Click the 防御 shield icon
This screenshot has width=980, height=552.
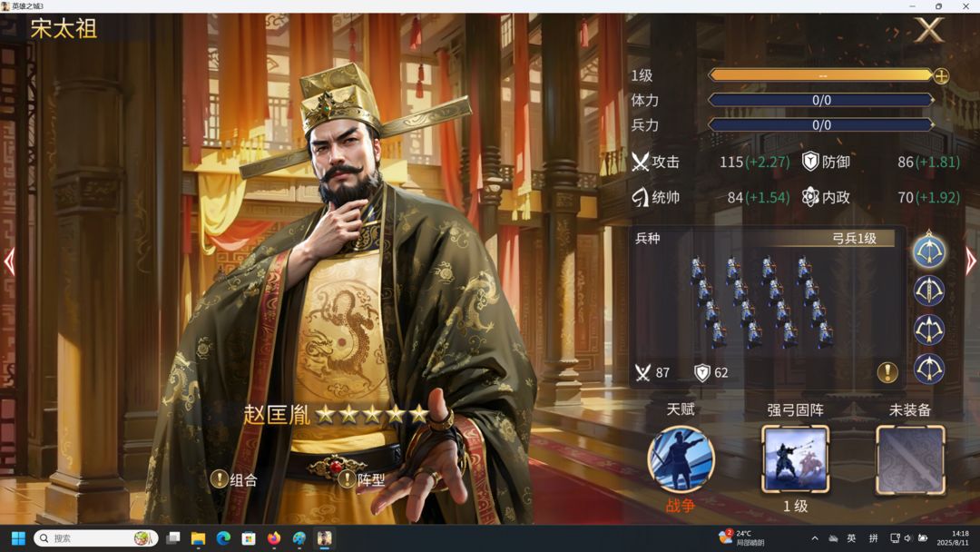point(810,163)
